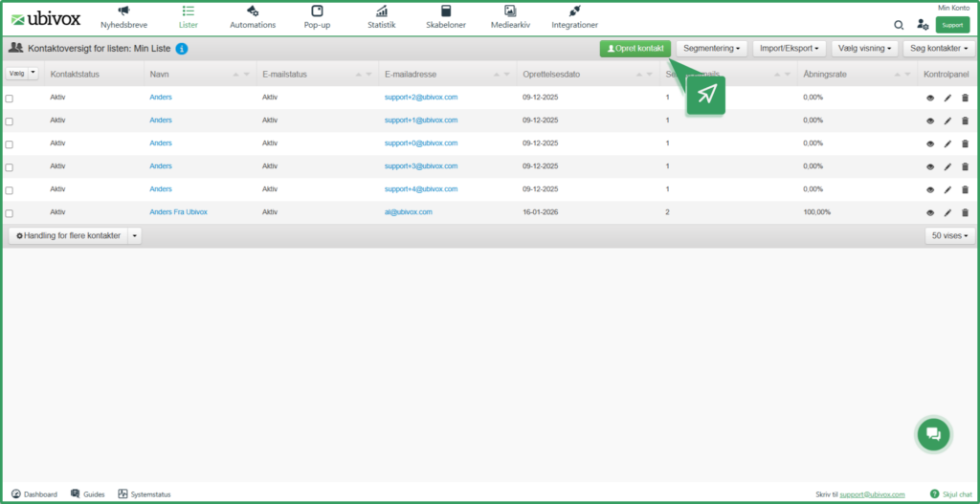This screenshot has width=980, height=504.
Task: Expand arrow beside Handling for flere kontakter
Action: click(x=135, y=236)
